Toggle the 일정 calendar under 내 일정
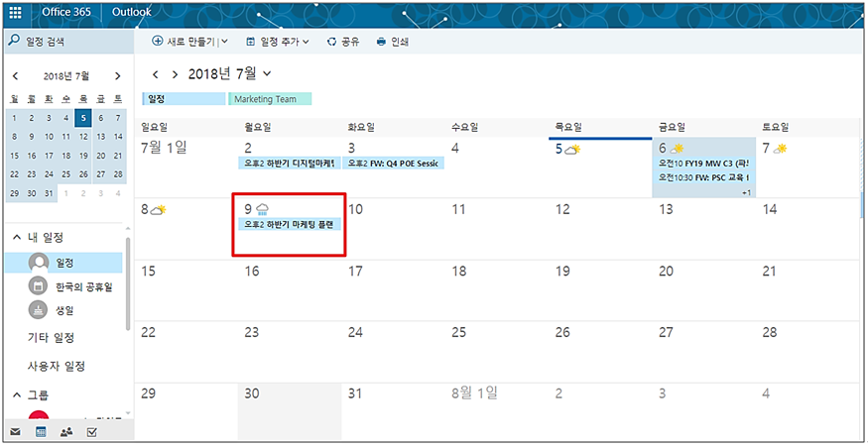The width and height of the screenshot is (868, 447). pyautogui.click(x=40, y=263)
